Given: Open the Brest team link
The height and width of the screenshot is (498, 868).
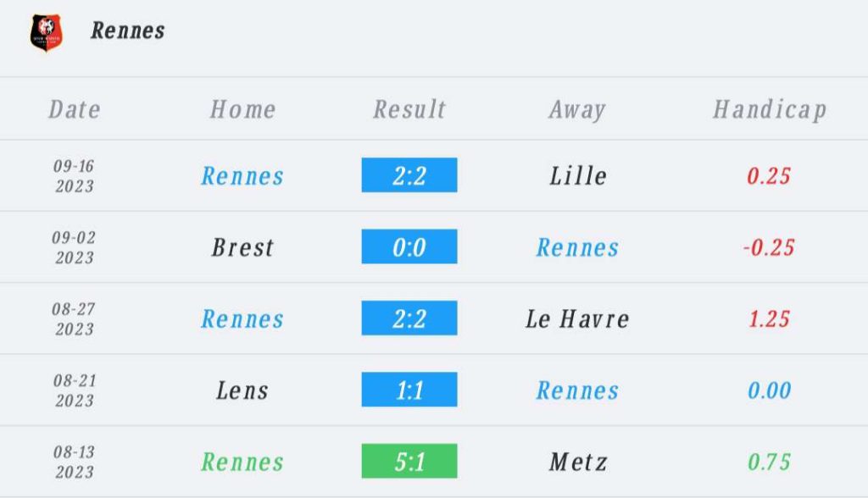Looking at the screenshot, I should tap(242, 247).
